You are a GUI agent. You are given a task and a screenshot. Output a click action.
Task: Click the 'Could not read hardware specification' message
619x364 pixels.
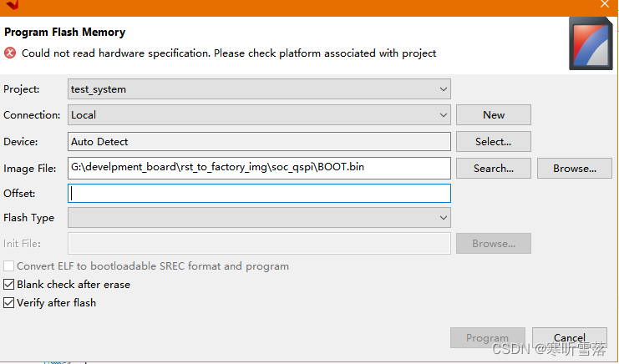pyautogui.click(x=229, y=53)
